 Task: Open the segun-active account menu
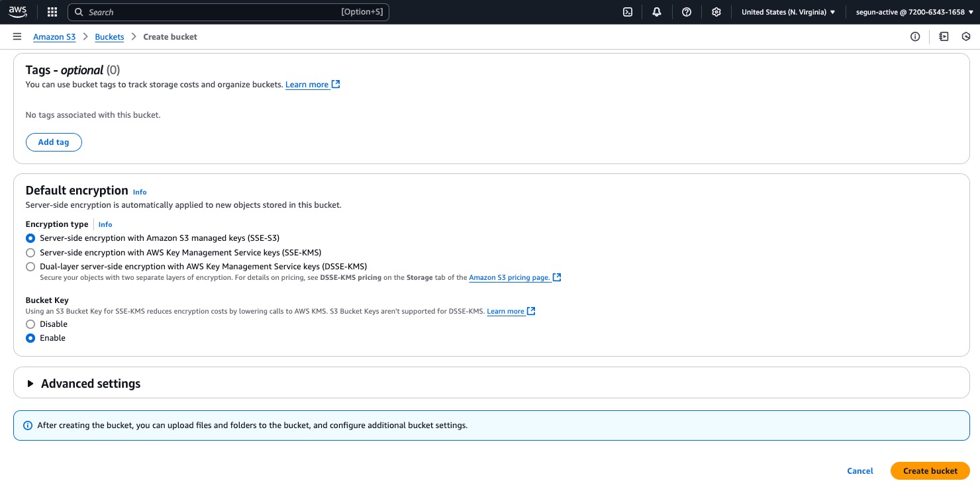tap(913, 12)
